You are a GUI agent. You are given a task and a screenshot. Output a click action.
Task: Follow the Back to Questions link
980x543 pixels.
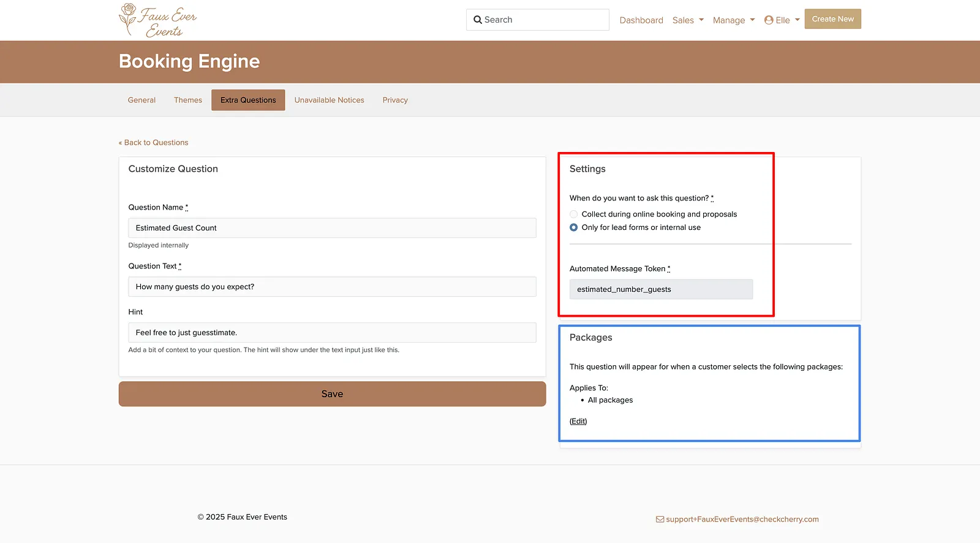[x=153, y=142]
